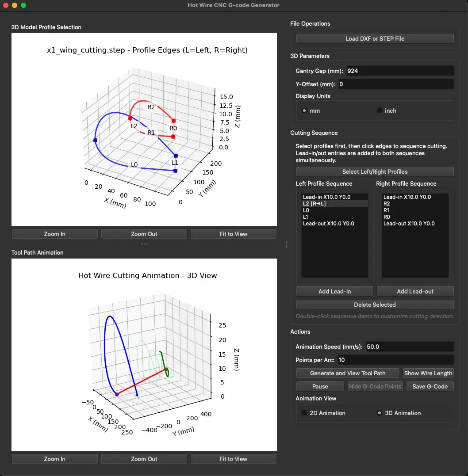Switch to 2D Animation view
Image resolution: width=468 pixels, height=476 pixels.
point(304,413)
